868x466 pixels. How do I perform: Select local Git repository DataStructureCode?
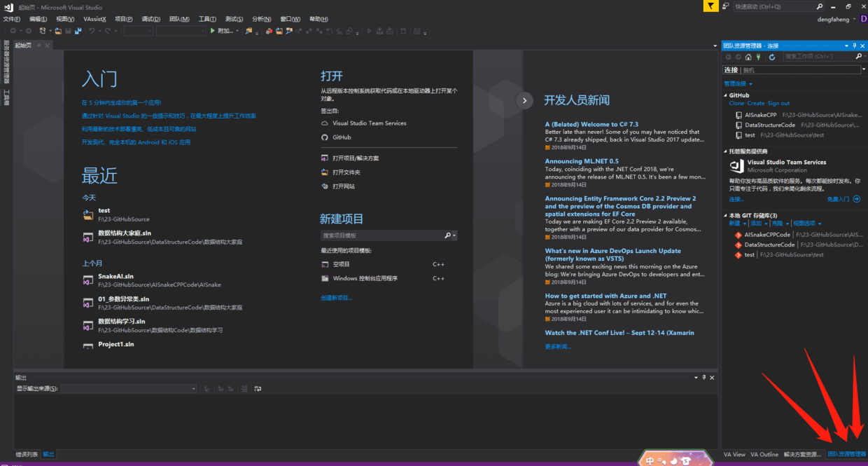tap(769, 245)
